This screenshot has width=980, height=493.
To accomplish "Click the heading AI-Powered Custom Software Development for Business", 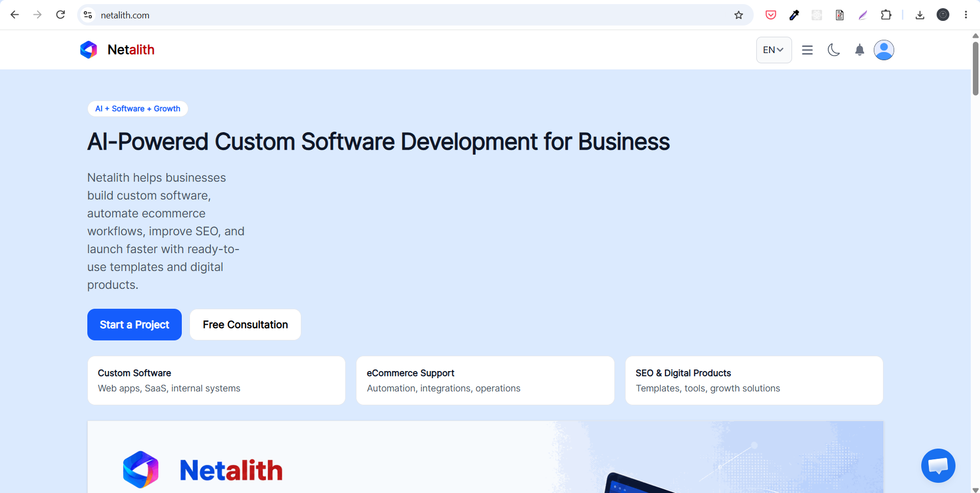I will tap(378, 142).
